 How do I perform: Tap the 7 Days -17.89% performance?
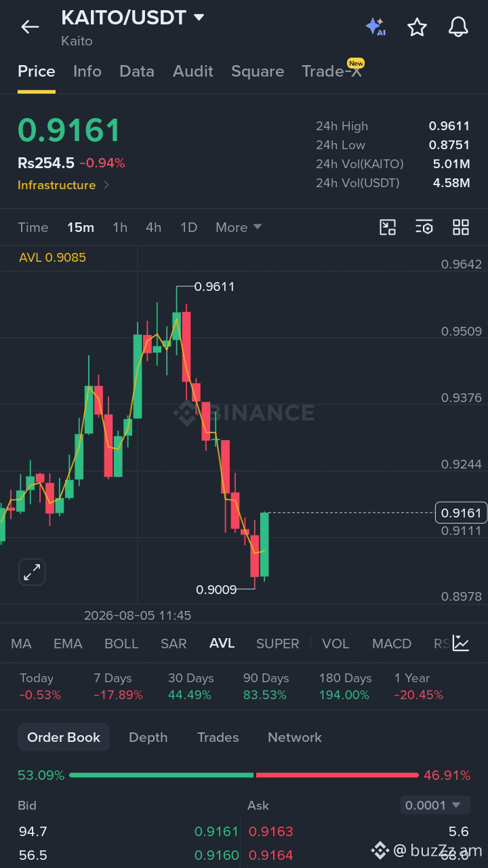pyautogui.click(x=118, y=686)
